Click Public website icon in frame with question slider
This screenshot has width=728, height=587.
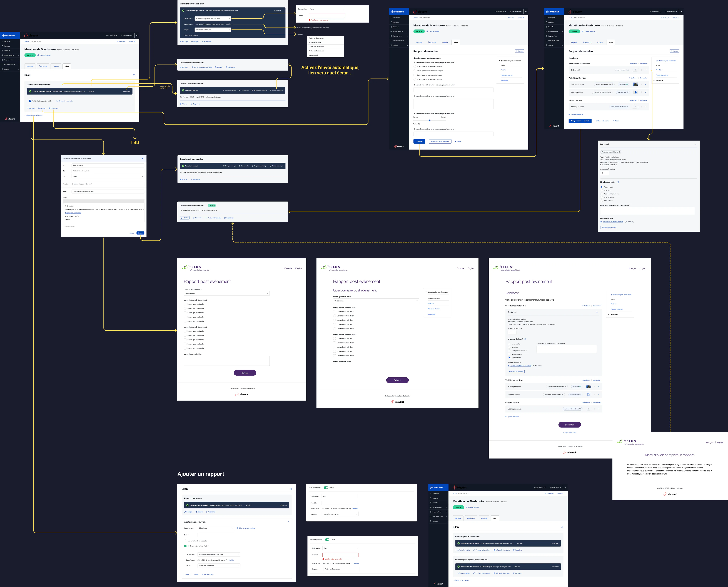[505, 11]
